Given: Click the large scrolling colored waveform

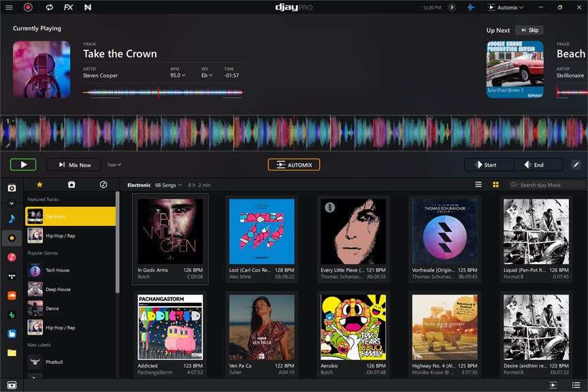Looking at the screenshot, I should (x=294, y=133).
